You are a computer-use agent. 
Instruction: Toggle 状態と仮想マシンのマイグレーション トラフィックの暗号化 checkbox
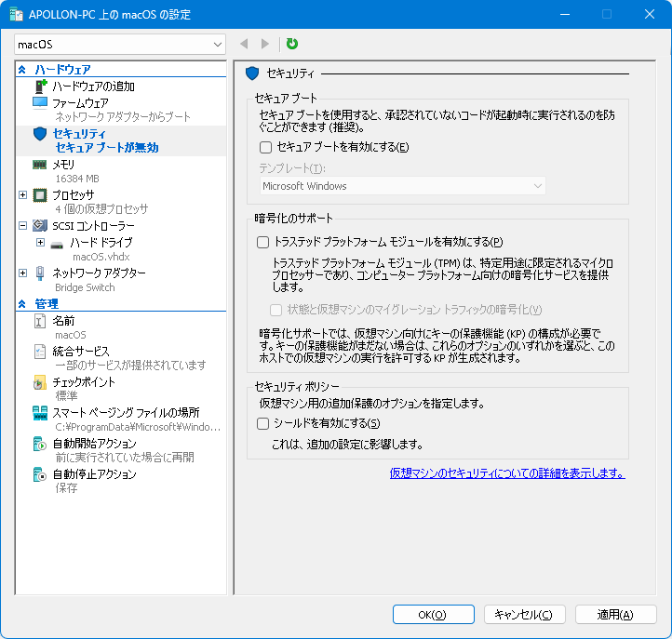(x=276, y=310)
